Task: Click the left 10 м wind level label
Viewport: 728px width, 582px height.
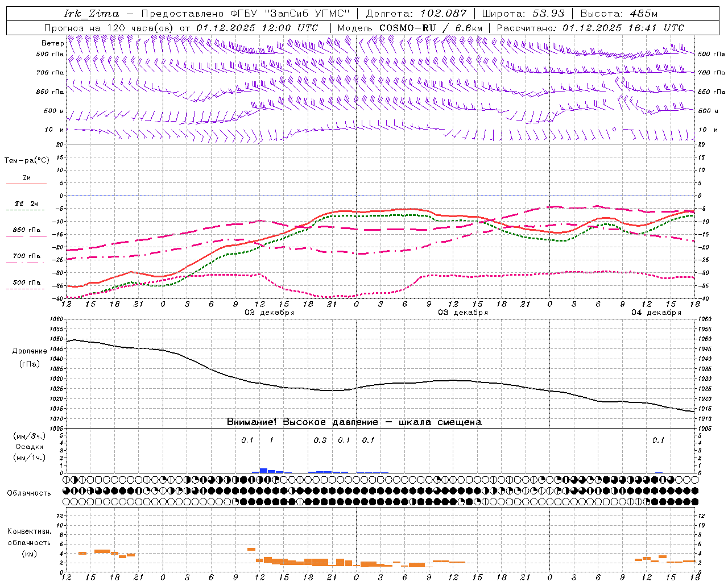Action: pos(54,130)
